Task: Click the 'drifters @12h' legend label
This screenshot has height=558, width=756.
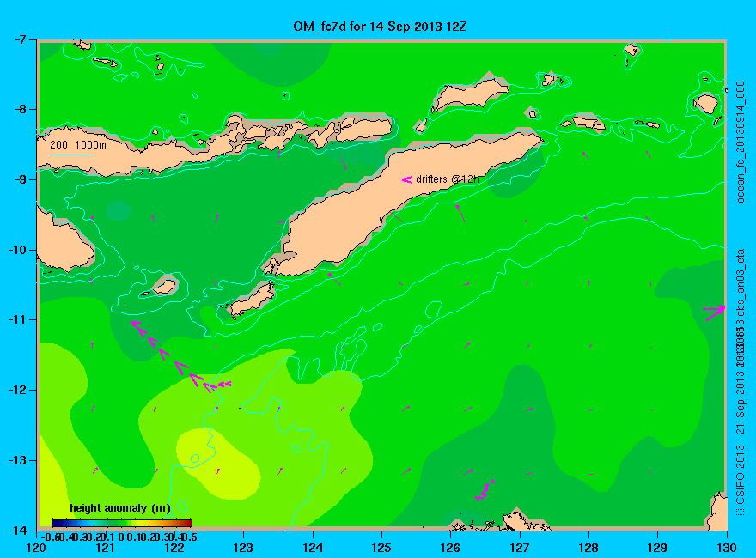Action: (448, 179)
